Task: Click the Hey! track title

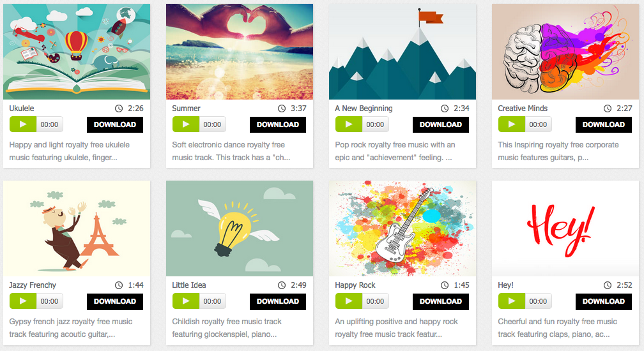Action: tap(505, 285)
